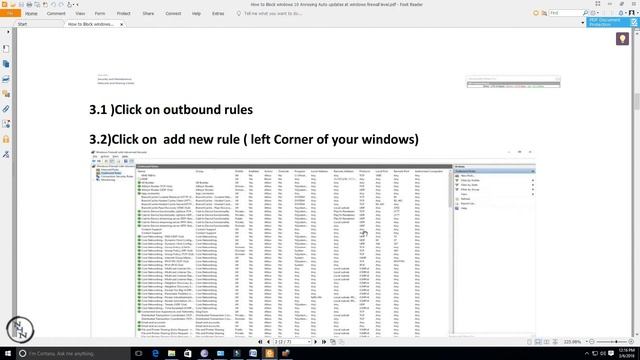Screen dimensions: 640x360
Task: Open the Comments panel sidebar icon
Action: [x=6, y=94]
